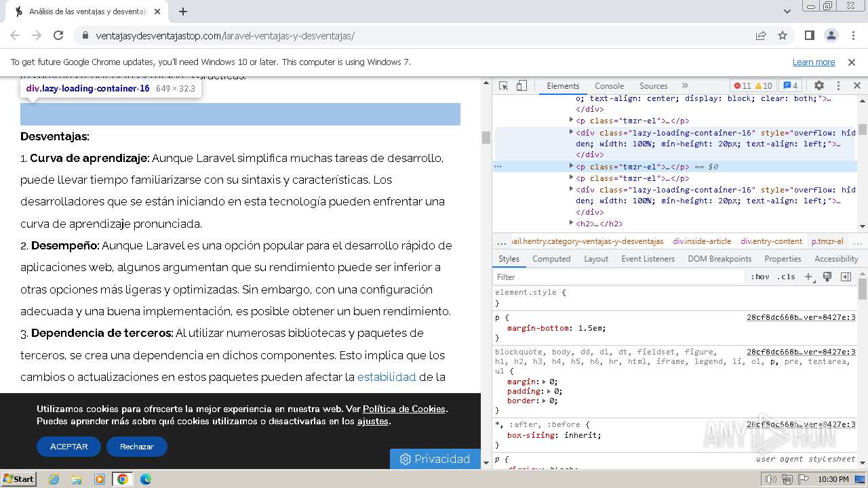The width and height of the screenshot is (868, 488).
Task: Open stylesheet link next to margin-bottom rule
Action: coord(801,317)
